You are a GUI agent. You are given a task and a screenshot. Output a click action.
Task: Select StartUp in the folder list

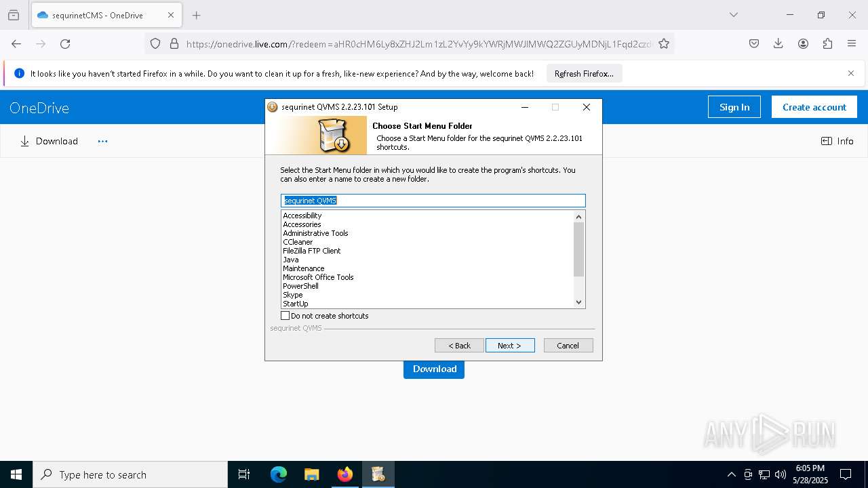[x=296, y=304]
